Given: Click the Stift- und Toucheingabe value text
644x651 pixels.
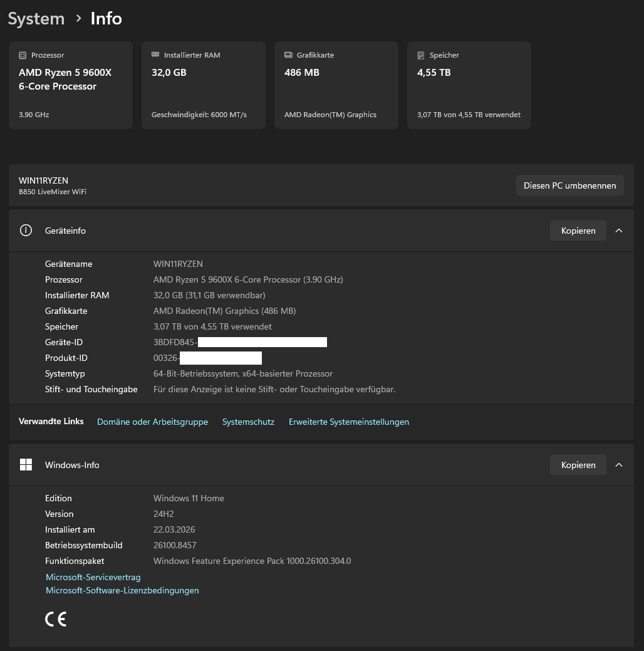Looking at the screenshot, I should click(274, 390).
